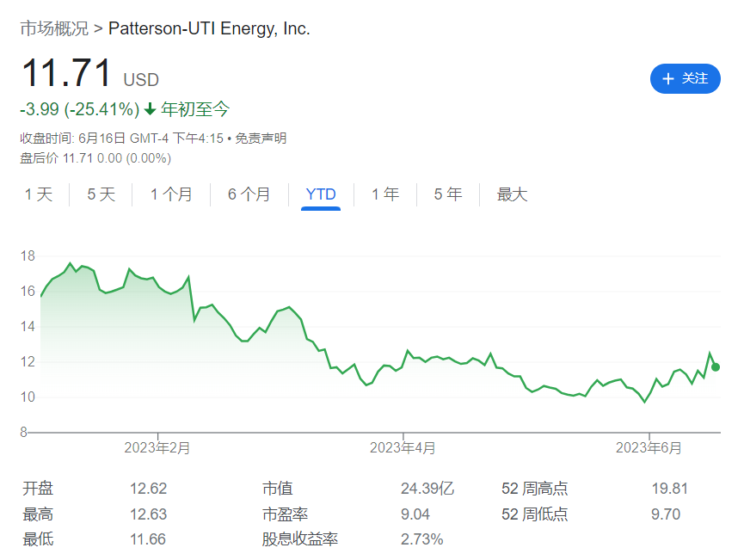Switch to the 6 个月 tab
Image resolution: width=744 pixels, height=560 pixels.
tap(249, 194)
